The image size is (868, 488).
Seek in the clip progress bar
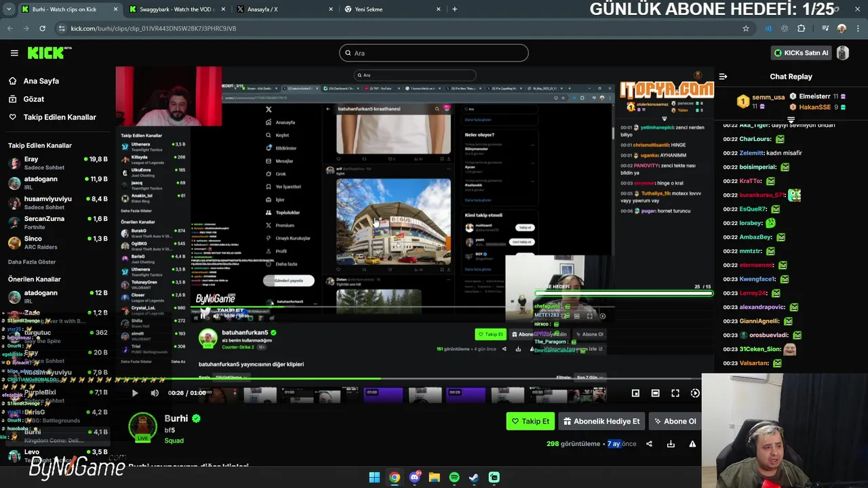pyautogui.click(x=415, y=379)
